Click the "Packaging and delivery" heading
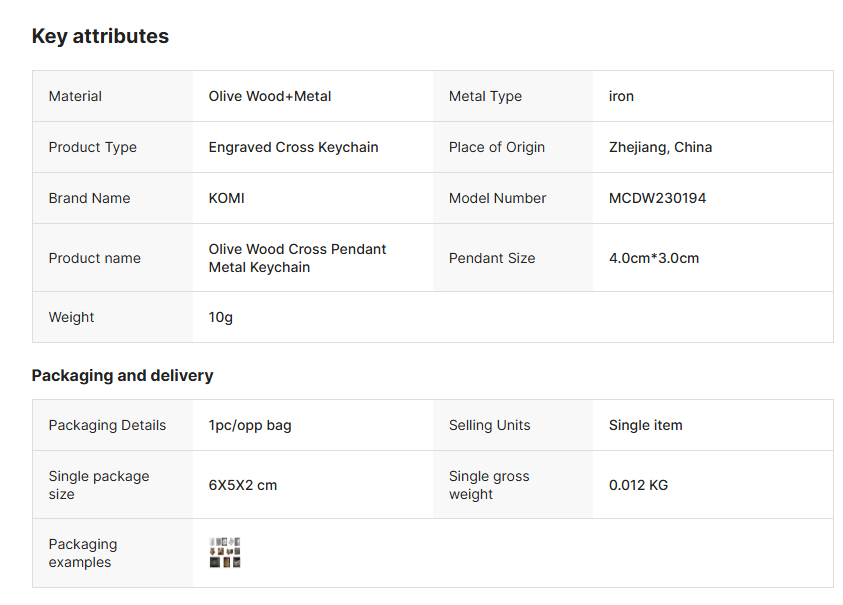This screenshot has width=843, height=605. tap(122, 376)
